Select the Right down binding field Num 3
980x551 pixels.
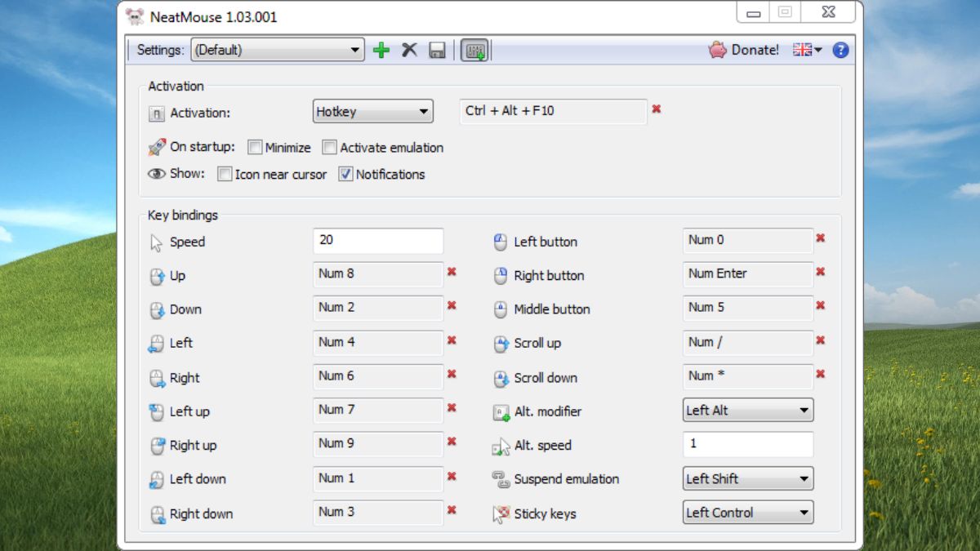pyautogui.click(x=378, y=513)
